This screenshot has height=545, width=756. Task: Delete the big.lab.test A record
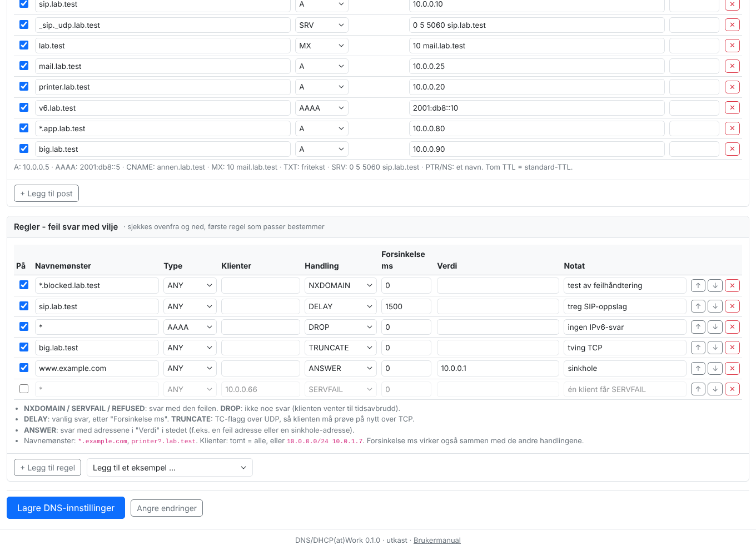[732, 149]
